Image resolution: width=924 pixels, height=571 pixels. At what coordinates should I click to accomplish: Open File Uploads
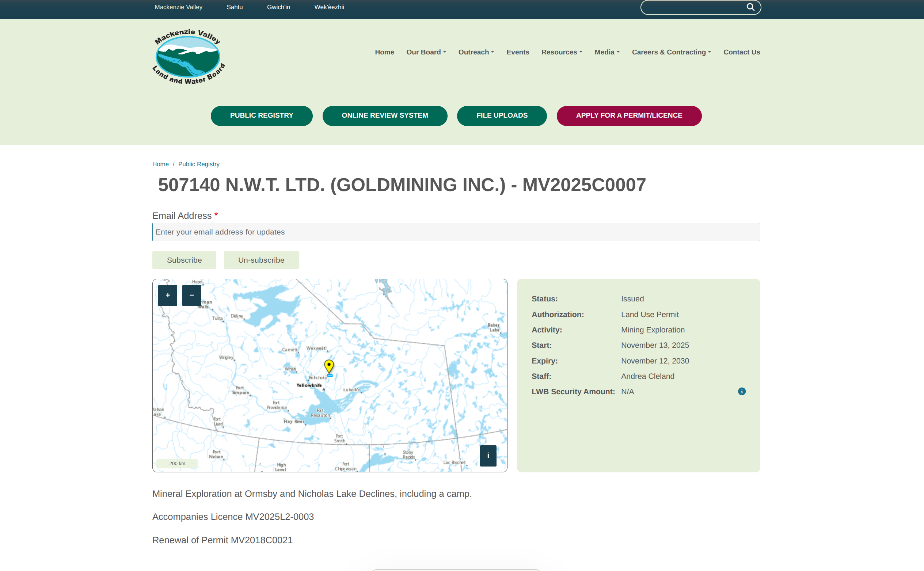[502, 115]
